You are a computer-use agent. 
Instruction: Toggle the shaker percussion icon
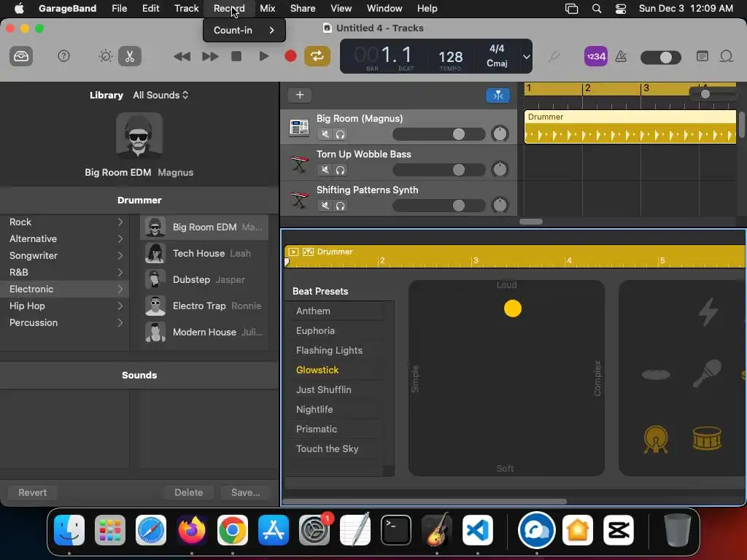click(708, 373)
